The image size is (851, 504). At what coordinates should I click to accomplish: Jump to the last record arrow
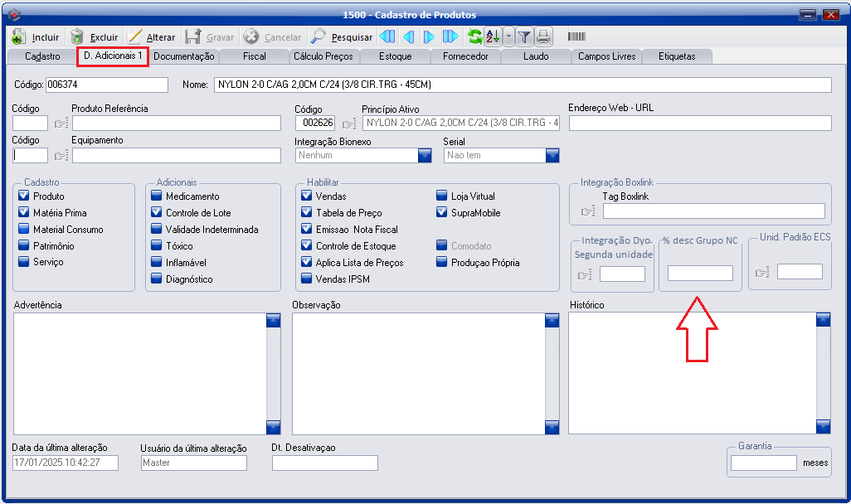450,36
